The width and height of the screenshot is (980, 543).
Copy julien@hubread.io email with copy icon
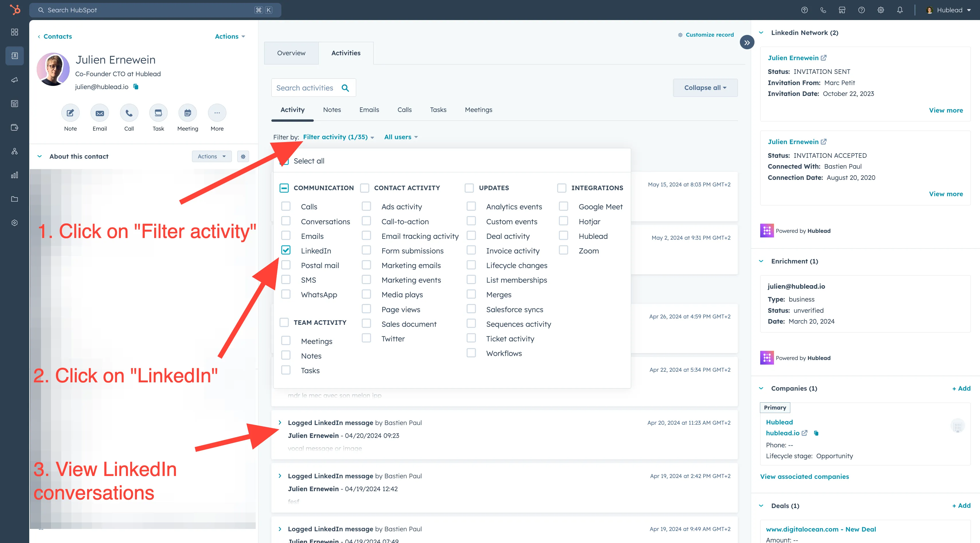tap(136, 87)
